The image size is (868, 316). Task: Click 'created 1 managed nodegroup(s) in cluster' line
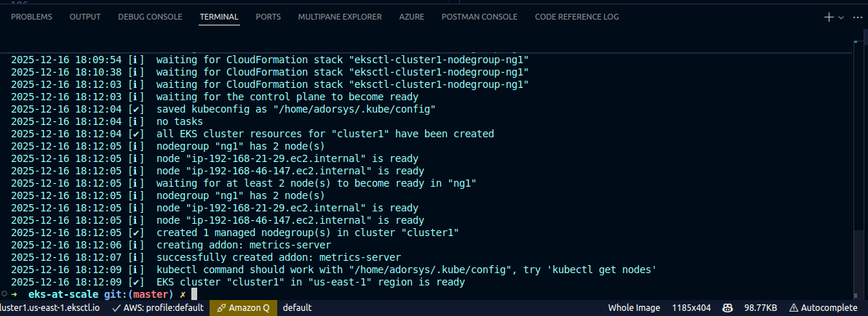coord(307,232)
